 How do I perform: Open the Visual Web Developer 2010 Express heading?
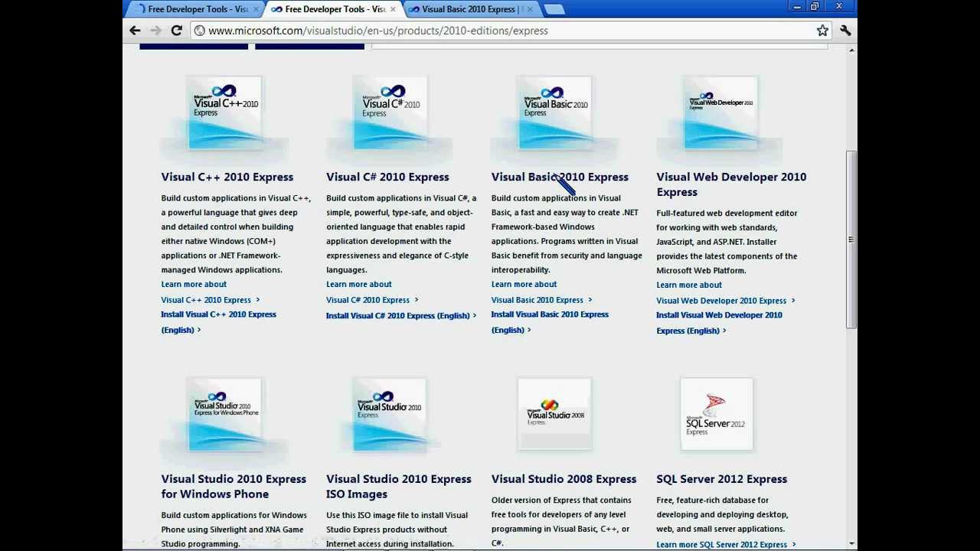[x=731, y=184]
